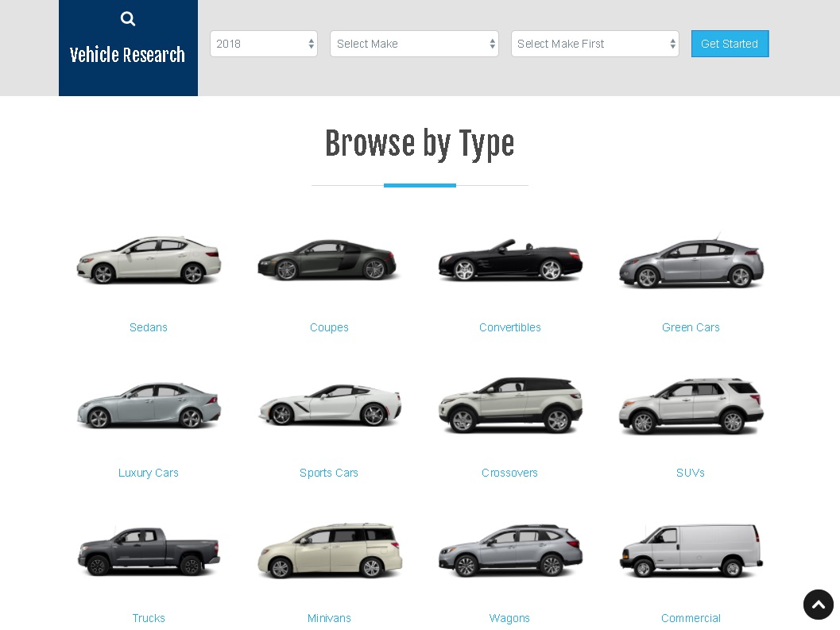This screenshot has height=630, width=840.
Task: Click the black convertible car image
Action: point(510,261)
